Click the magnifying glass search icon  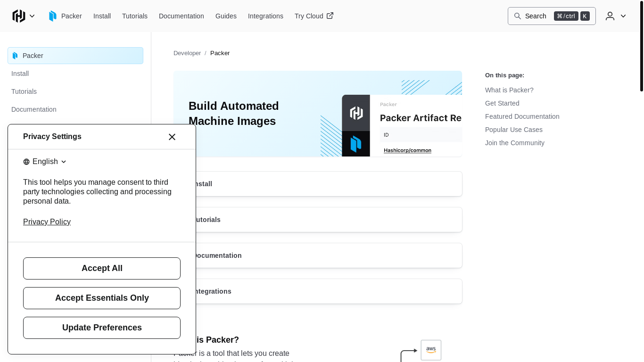click(518, 16)
